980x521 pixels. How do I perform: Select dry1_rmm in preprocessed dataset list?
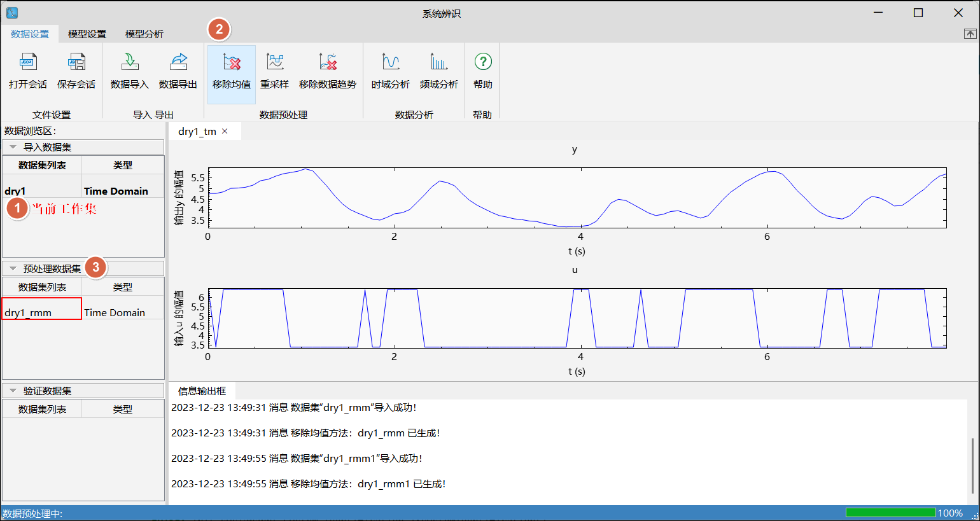pos(29,312)
